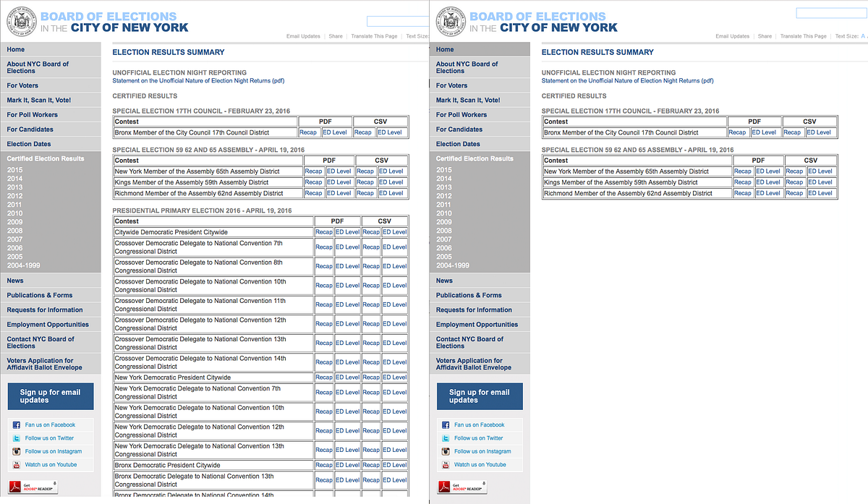
Task: Click the Sign up for email updates button
Action: tap(50, 396)
